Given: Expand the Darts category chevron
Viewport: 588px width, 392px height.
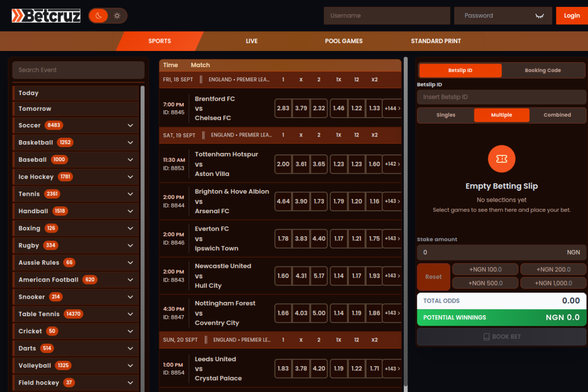Looking at the screenshot, I should 130,348.
